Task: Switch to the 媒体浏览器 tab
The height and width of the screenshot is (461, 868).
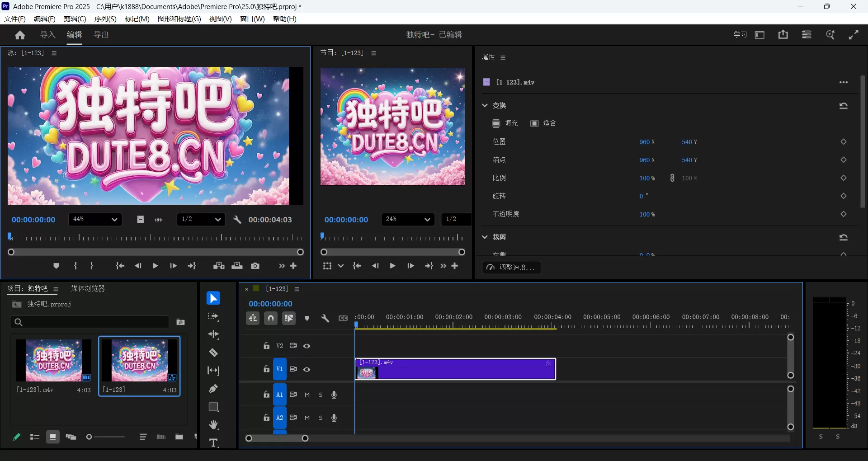Action: tap(88, 288)
